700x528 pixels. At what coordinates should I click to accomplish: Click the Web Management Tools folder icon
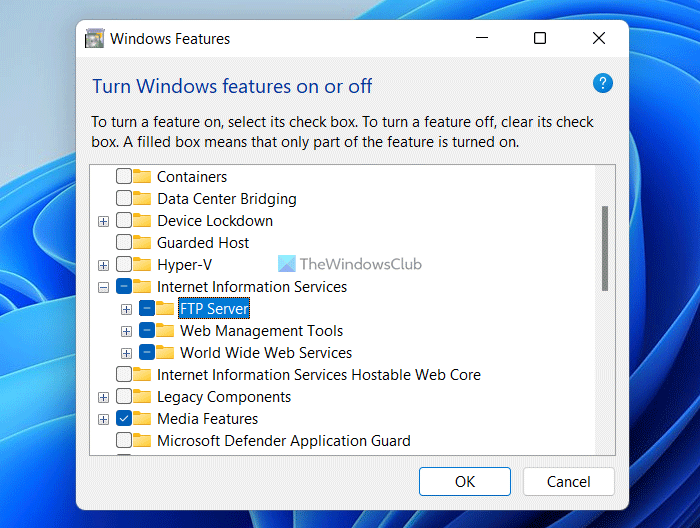[x=165, y=330]
